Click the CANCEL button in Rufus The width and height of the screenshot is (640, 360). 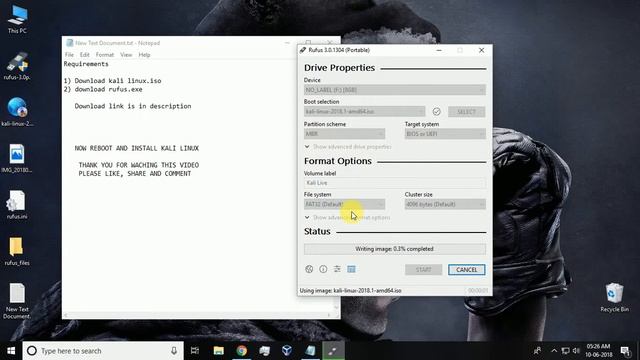point(467,270)
